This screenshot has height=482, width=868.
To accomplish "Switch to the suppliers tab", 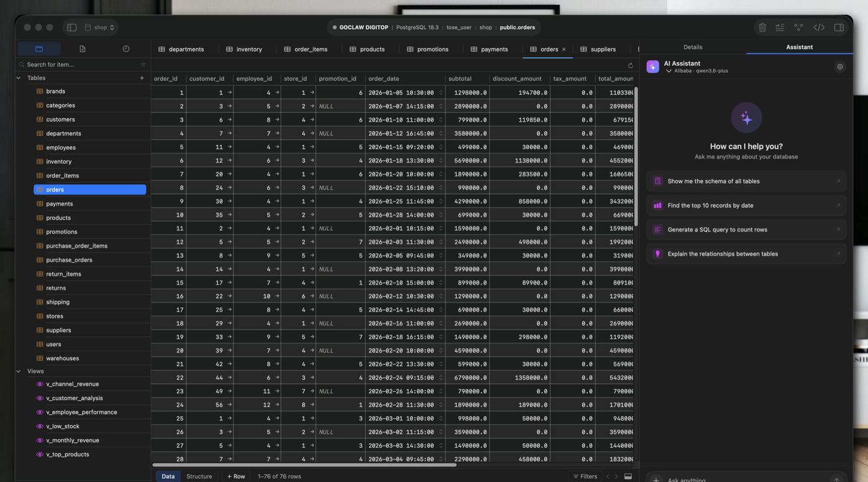I will 598,49.
